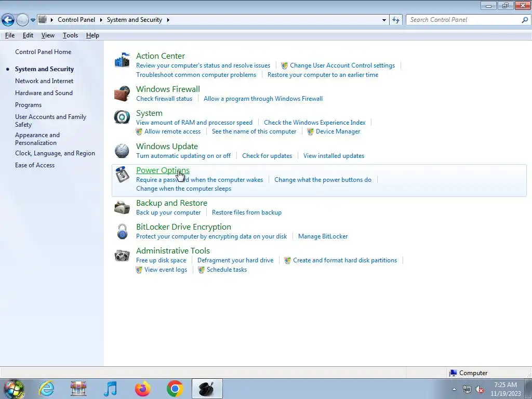Open Device Manager link
This screenshot has width=532, height=399.
338,131
